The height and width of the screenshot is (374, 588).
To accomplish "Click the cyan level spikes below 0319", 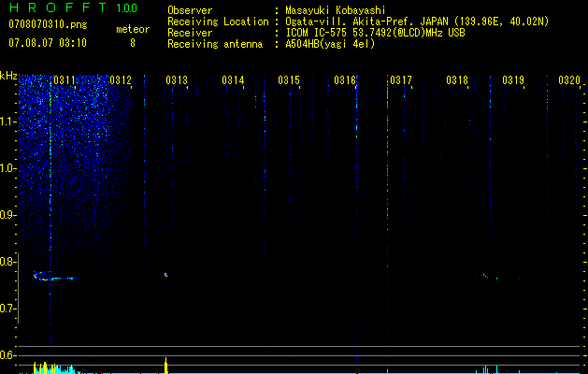I will pos(489,369).
